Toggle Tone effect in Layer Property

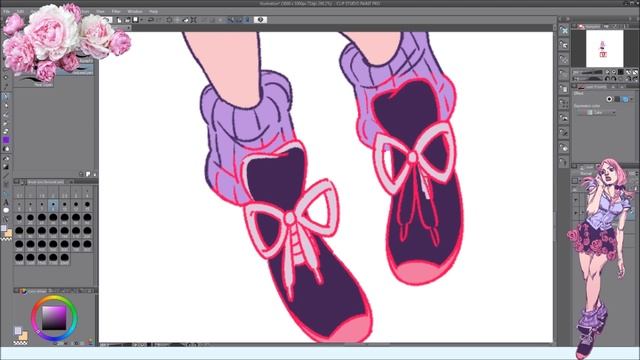pos(617,99)
